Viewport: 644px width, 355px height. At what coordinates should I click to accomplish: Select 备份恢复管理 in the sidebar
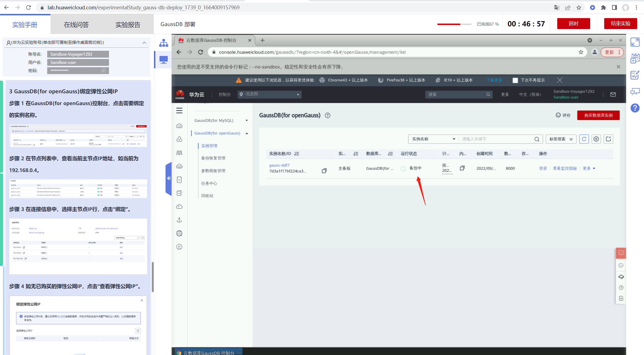click(x=213, y=158)
